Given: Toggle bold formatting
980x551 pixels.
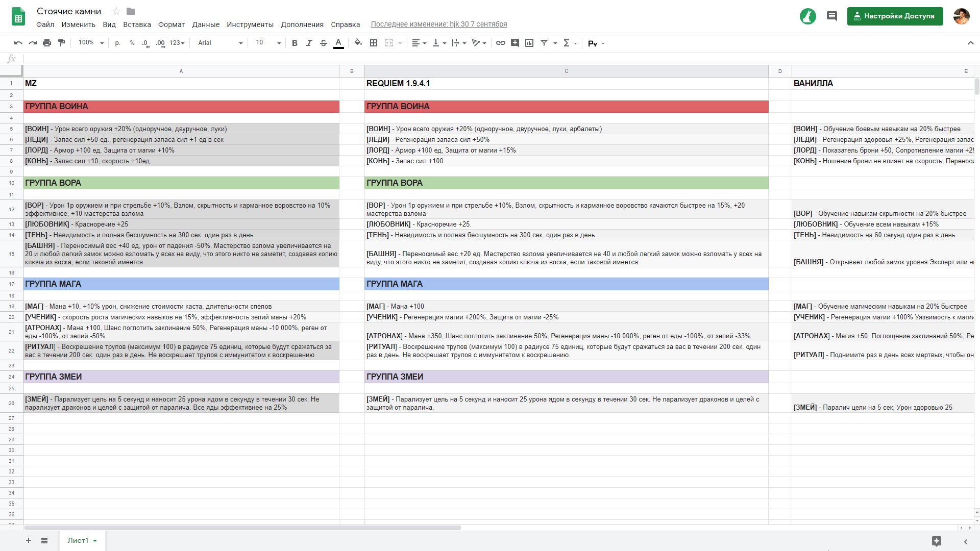Looking at the screenshot, I should click(x=295, y=43).
